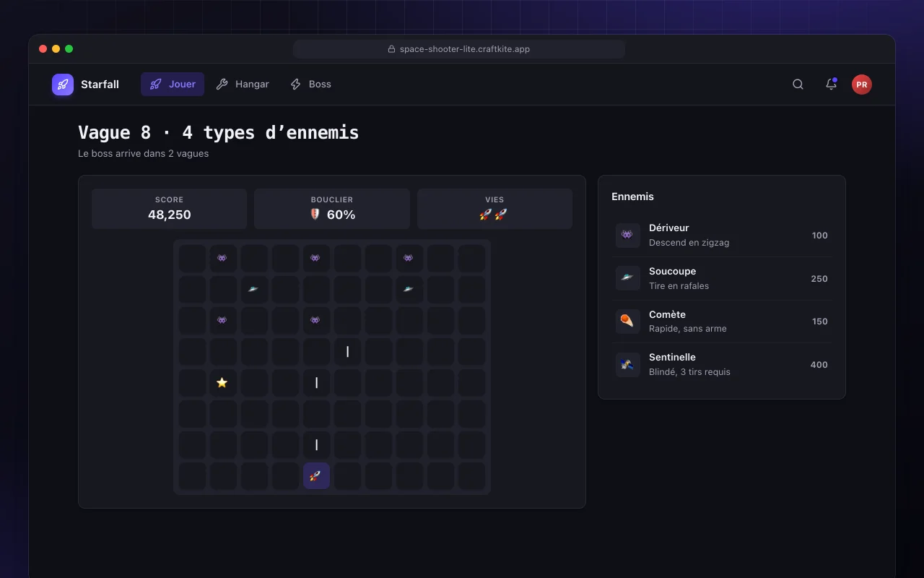Open notifications bell icon

coord(831,85)
